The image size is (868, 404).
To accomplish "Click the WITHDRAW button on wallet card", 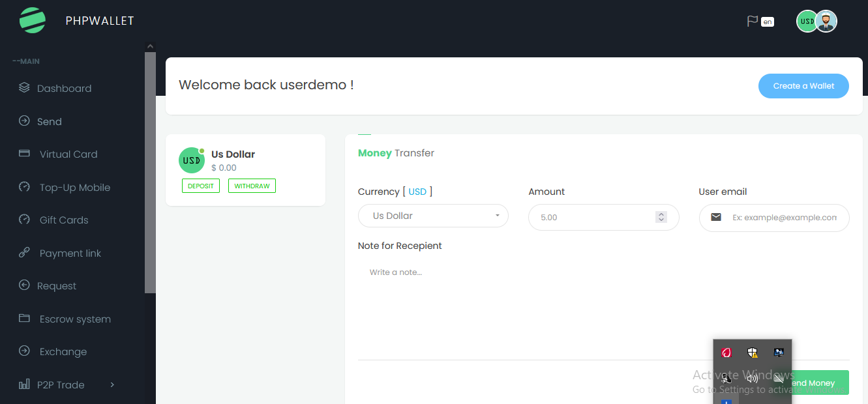I will pos(252,186).
